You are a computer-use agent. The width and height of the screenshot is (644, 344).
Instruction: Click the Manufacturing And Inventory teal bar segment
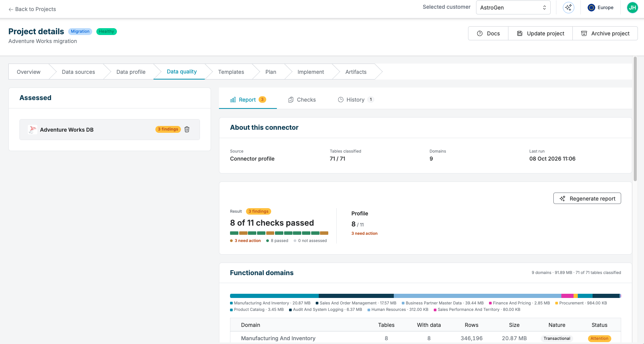point(274,296)
